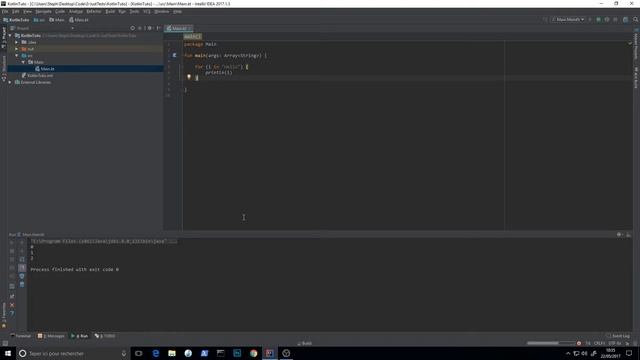Collapse the src folder node
640x360 pixels.
click(17, 55)
